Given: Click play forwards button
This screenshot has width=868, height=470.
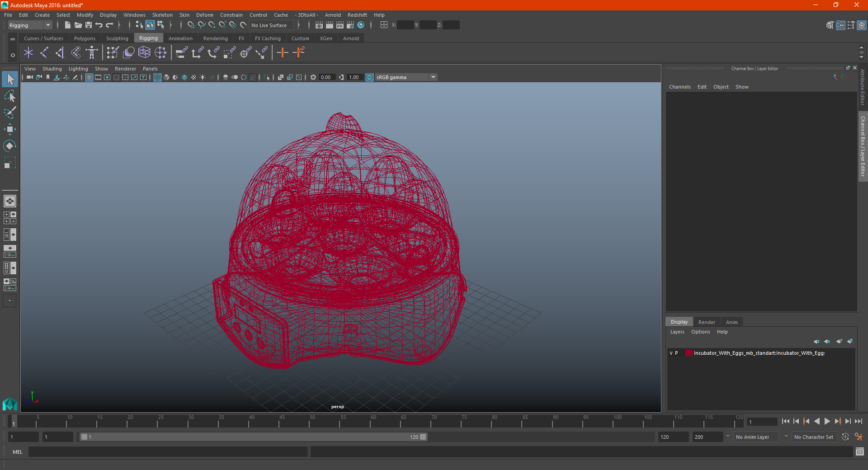Looking at the screenshot, I should (x=827, y=421).
